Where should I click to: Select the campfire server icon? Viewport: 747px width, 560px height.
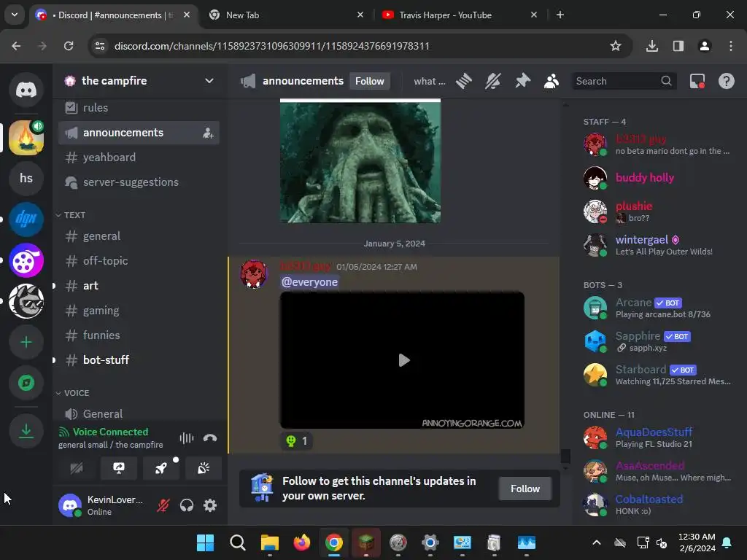point(26,138)
